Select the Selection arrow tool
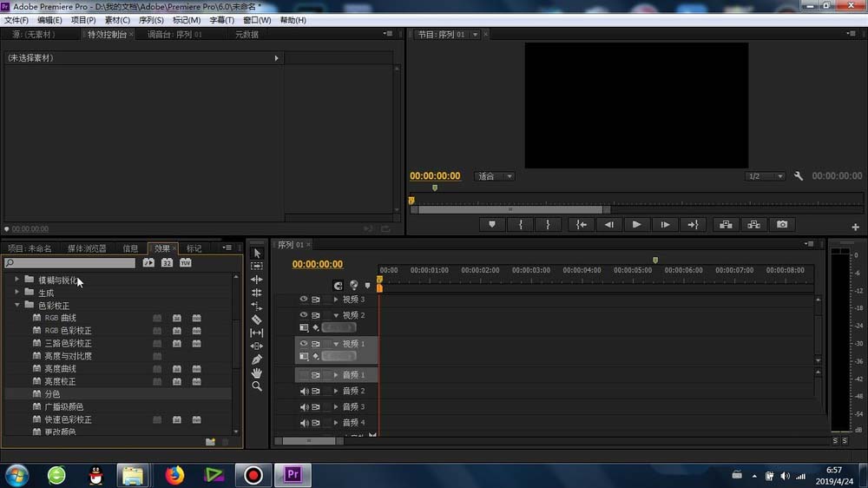Screen dimensions: 868x488 tap(257, 254)
